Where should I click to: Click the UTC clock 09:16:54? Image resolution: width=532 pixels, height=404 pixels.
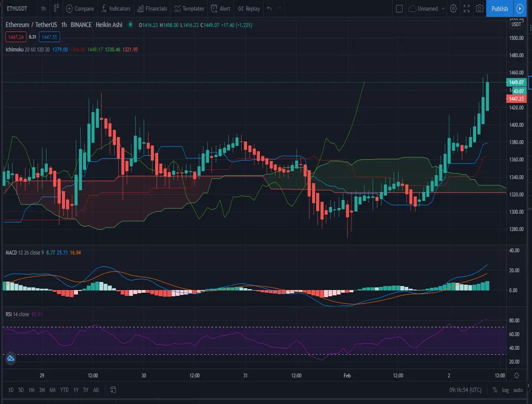click(x=465, y=390)
